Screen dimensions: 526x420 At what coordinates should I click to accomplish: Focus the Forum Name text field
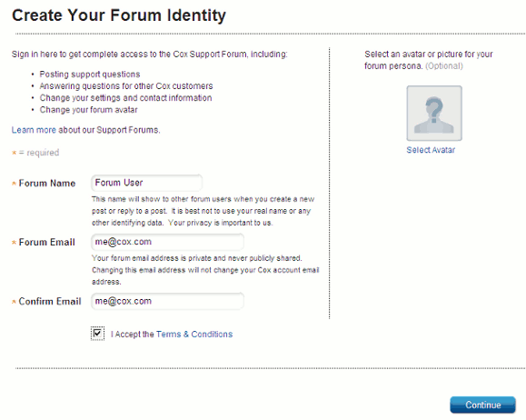(x=146, y=183)
